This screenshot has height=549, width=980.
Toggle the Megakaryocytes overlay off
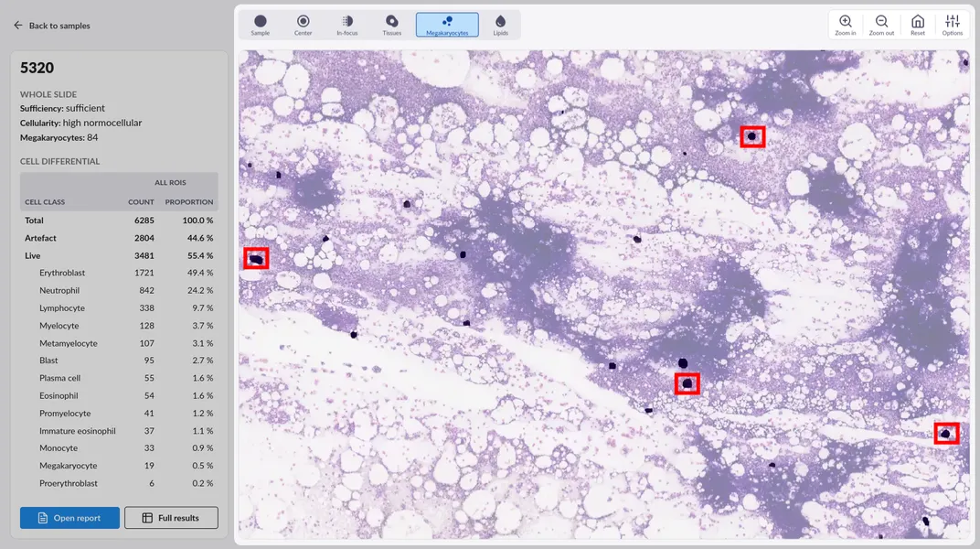pos(446,25)
